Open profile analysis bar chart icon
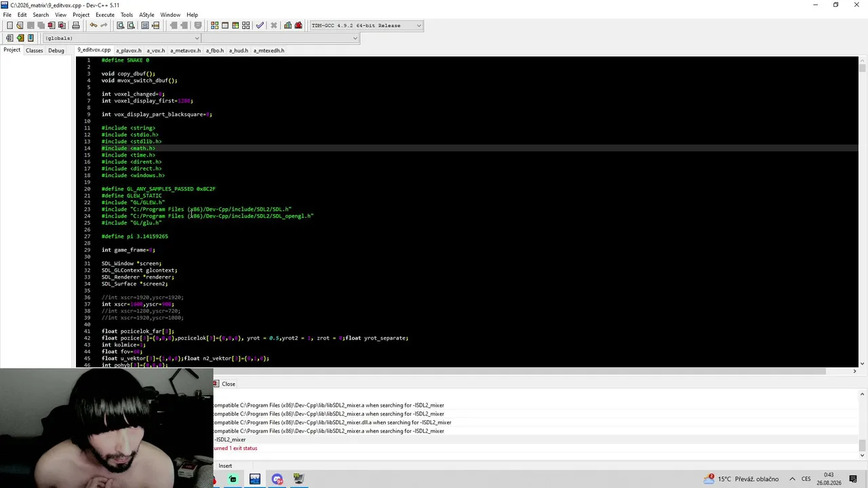The height and width of the screenshot is (488, 868). (x=288, y=26)
